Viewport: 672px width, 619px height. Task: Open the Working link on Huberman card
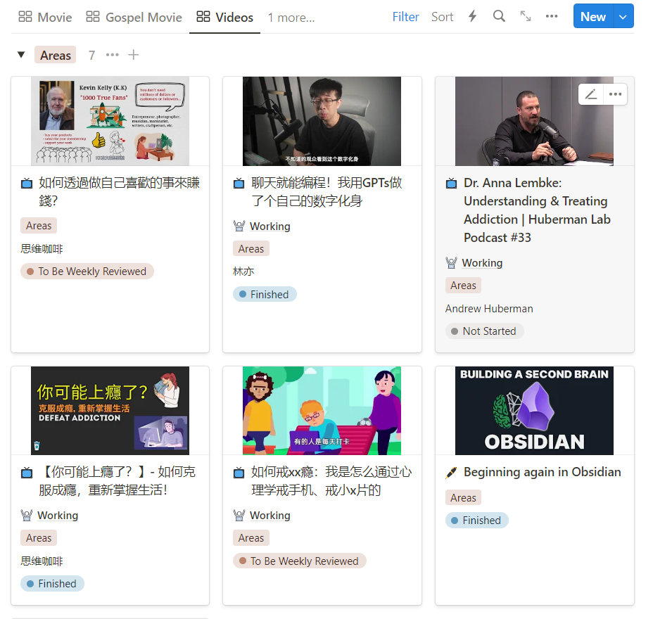tap(482, 263)
